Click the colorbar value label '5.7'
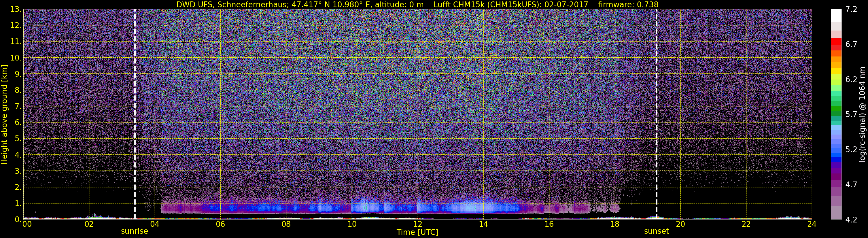Image resolution: width=868 pixels, height=238 pixels. [x=851, y=114]
